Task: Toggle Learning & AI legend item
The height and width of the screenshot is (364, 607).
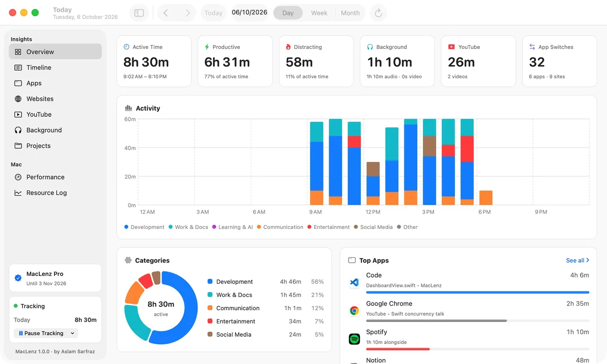Action: coord(233,227)
